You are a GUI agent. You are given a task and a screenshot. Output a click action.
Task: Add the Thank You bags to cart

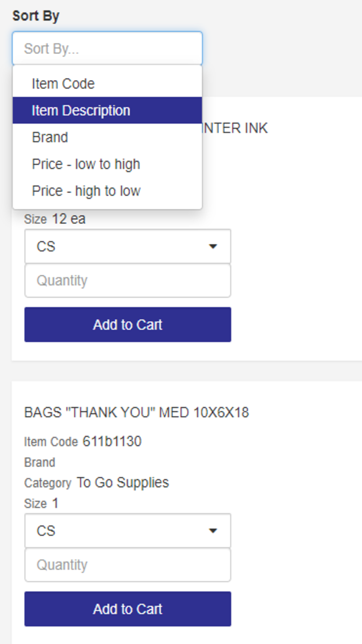pos(127,609)
